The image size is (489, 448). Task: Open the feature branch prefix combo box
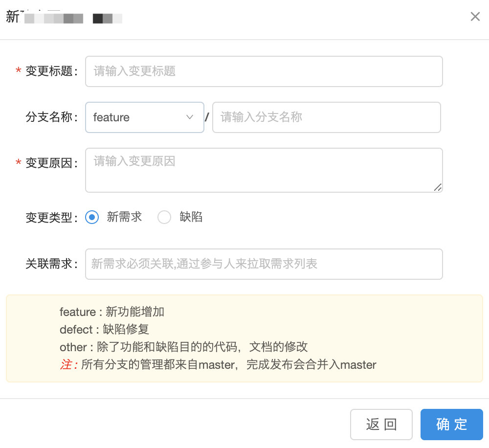(x=144, y=117)
